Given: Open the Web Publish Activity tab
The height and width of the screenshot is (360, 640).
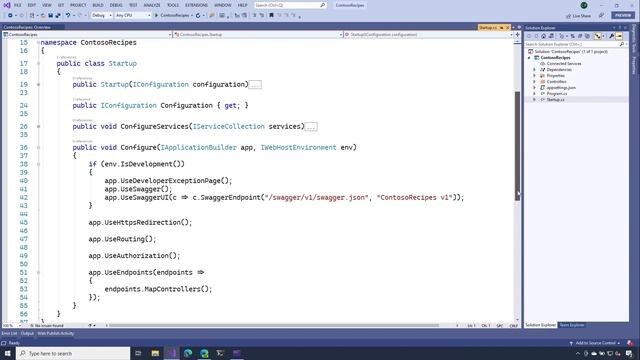Looking at the screenshot, I should tap(56, 333).
